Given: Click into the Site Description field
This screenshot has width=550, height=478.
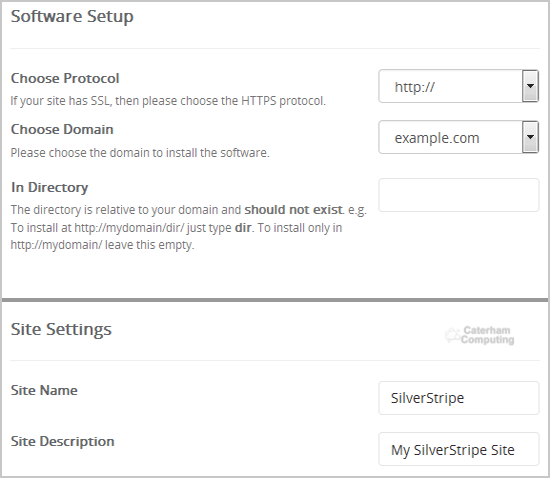Looking at the screenshot, I should 459,449.
